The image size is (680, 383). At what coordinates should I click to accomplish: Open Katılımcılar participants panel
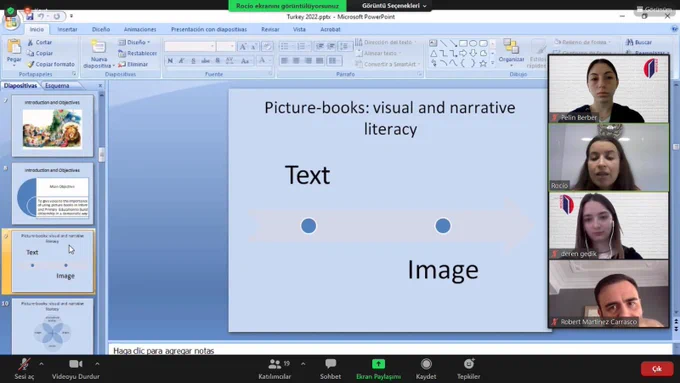(x=275, y=369)
